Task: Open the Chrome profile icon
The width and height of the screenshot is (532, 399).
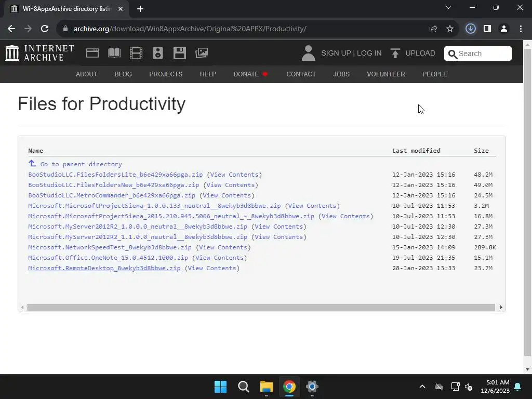Action: click(504, 29)
